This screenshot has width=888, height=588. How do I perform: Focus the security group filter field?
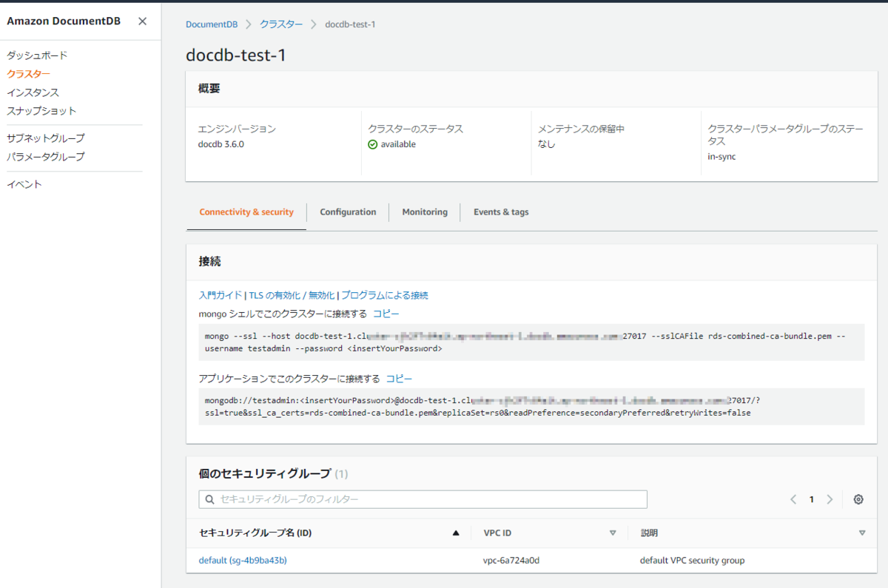pyautogui.click(x=423, y=499)
